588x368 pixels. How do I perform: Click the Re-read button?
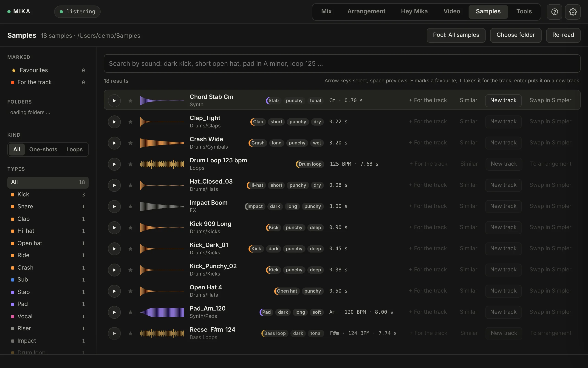563,35
